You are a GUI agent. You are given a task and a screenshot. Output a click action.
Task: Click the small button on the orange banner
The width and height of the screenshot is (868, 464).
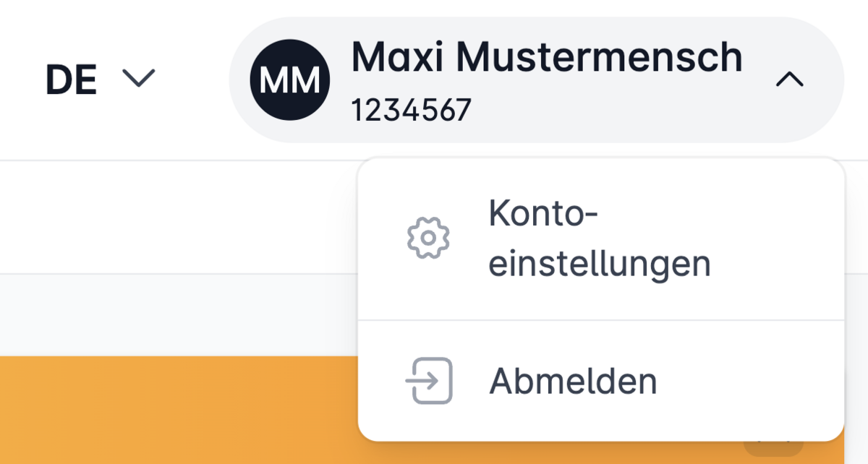[773, 448]
